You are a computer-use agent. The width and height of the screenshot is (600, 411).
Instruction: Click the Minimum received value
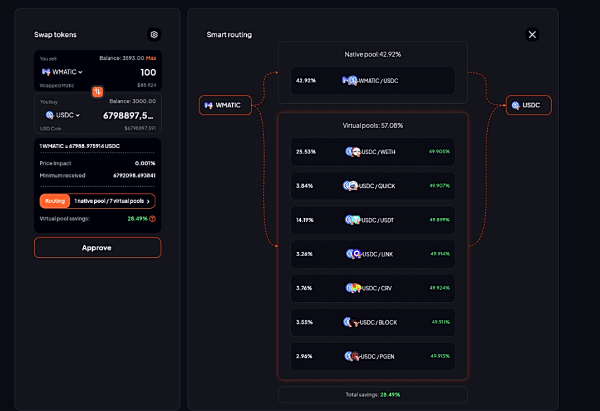coord(134,176)
